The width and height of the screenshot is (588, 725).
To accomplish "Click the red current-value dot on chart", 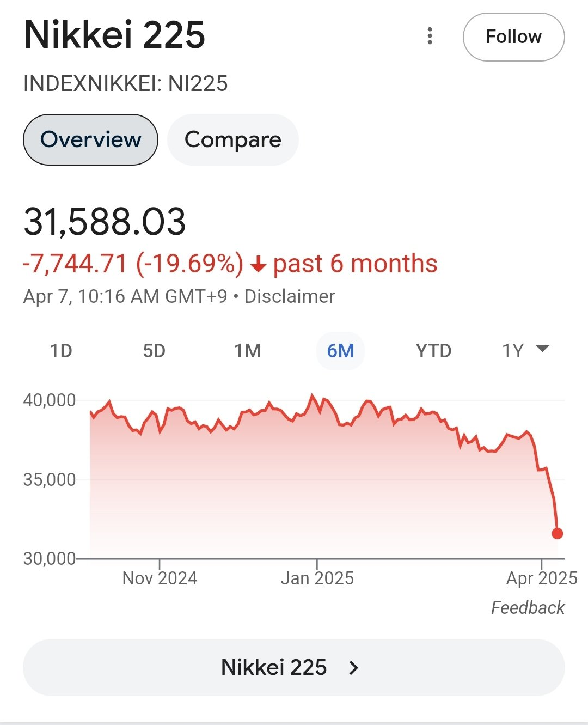I will click(557, 533).
